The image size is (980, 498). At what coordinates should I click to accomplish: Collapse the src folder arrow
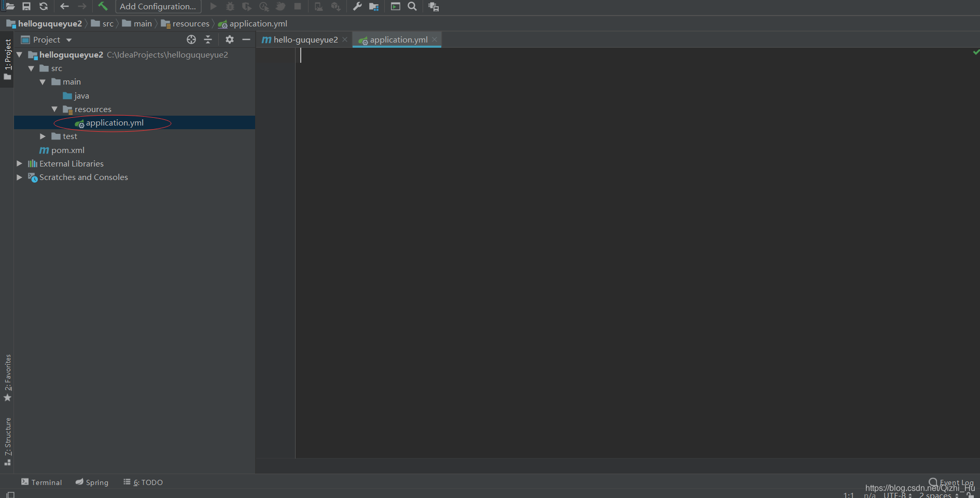(x=31, y=68)
